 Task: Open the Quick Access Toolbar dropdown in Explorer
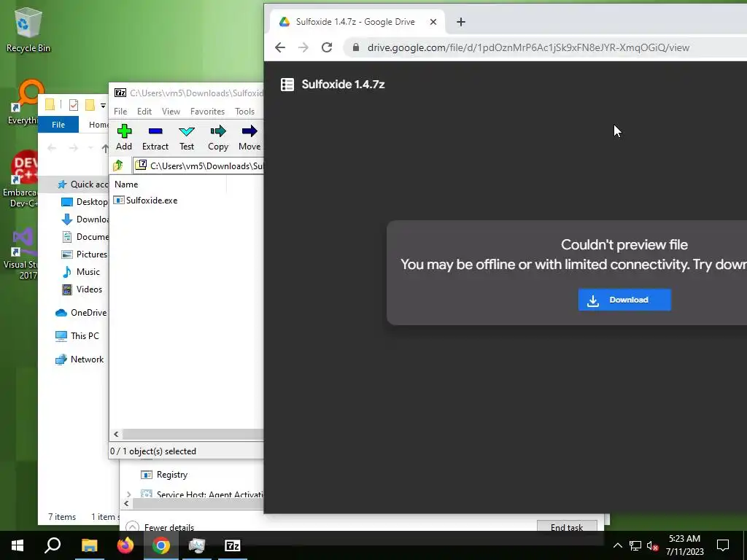(x=103, y=105)
